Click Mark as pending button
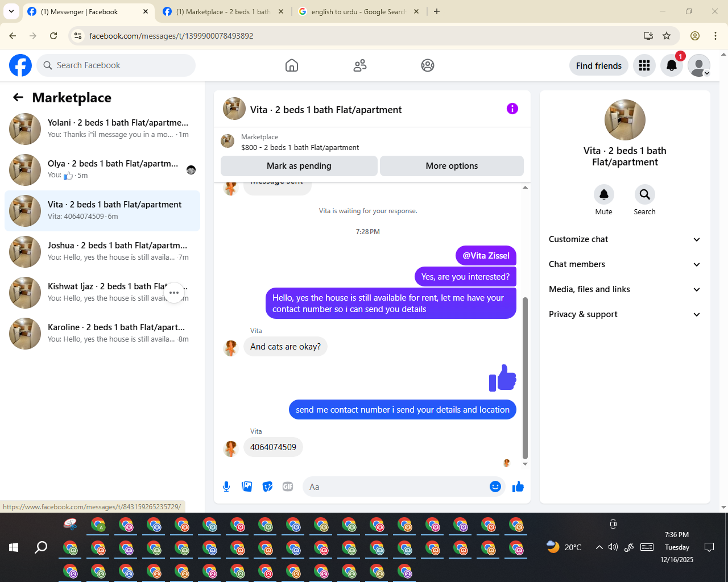Image resolution: width=728 pixels, height=582 pixels. [x=299, y=166]
